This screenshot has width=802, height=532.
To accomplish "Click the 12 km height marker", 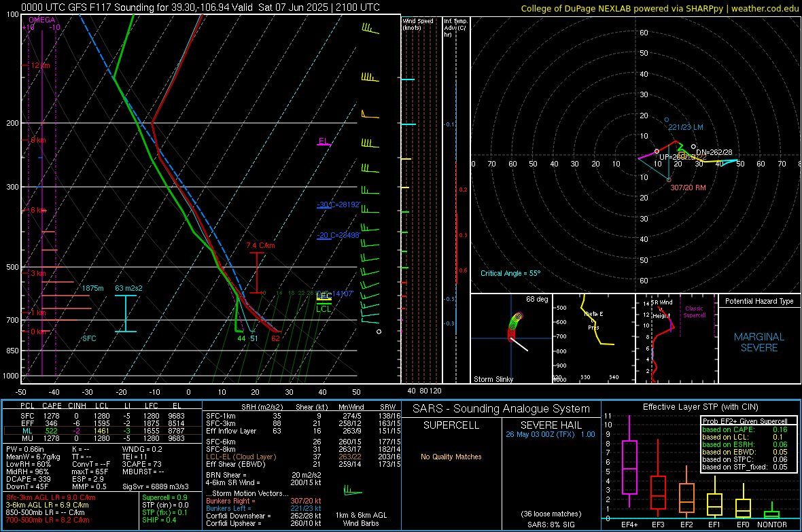I will click(x=40, y=65).
